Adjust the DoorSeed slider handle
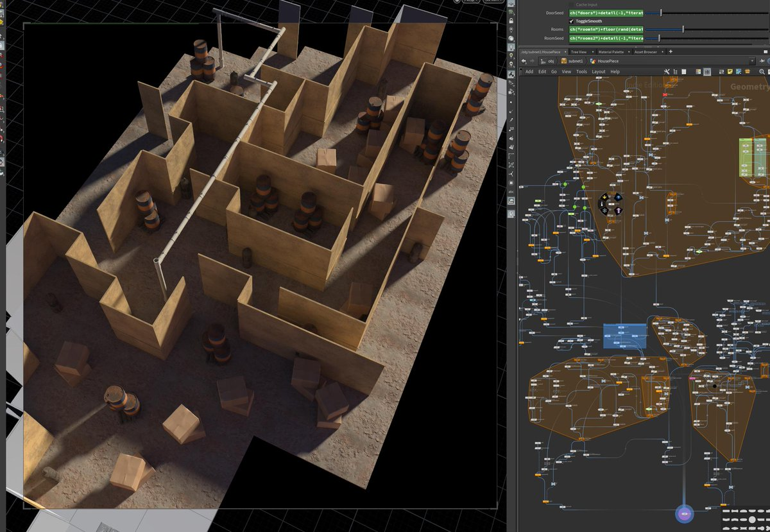The height and width of the screenshot is (532, 770). [x=662, y=12]
